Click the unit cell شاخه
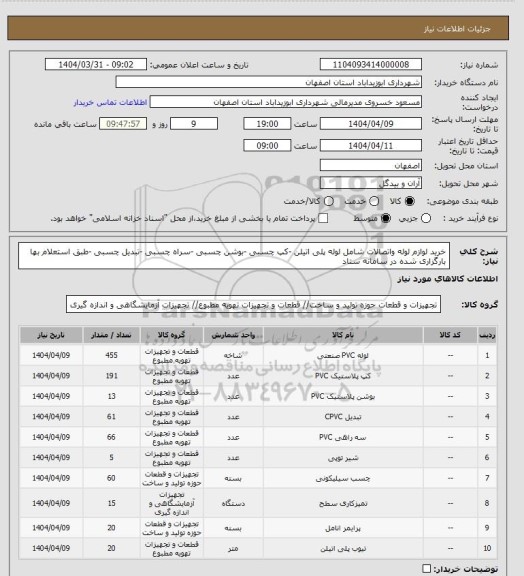524x576 pixels. click(x=233, y=355)
